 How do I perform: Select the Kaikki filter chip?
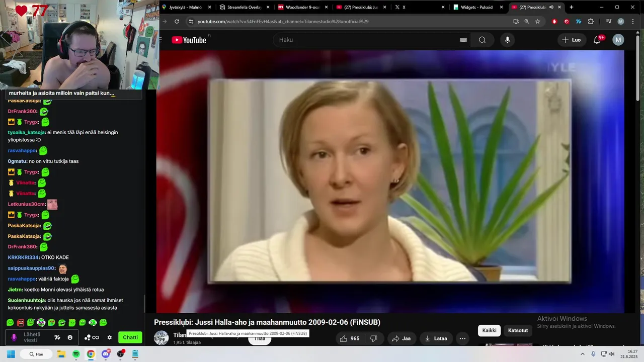pos(489,330)
